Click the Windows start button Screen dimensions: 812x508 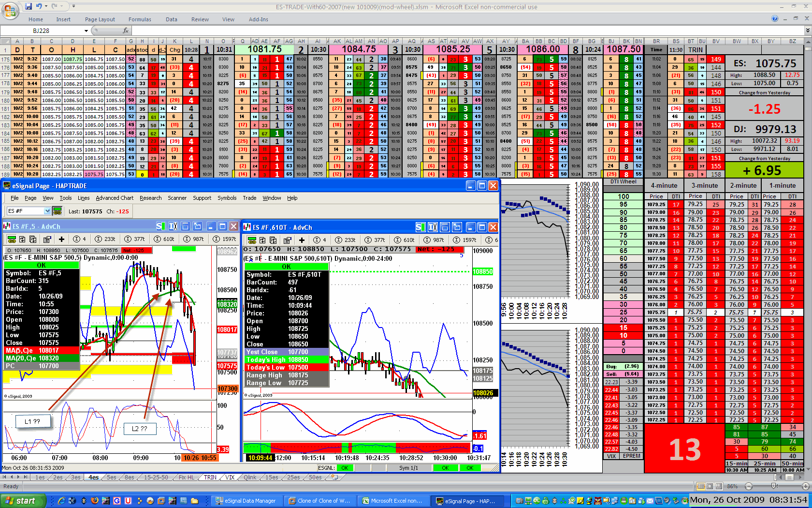point(23,501)
